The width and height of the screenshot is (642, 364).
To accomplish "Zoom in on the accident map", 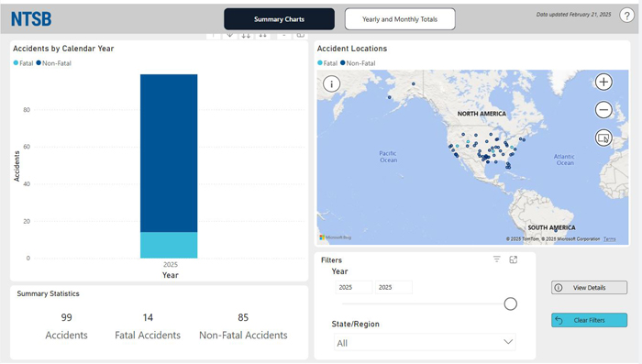I will pyautogui.click(x=603, y=82).
